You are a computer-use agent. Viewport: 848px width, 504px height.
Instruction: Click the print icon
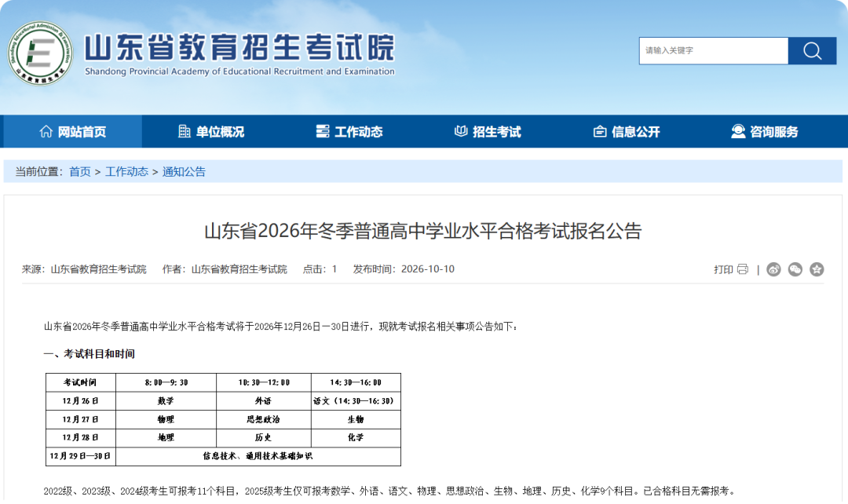(743, 269)
